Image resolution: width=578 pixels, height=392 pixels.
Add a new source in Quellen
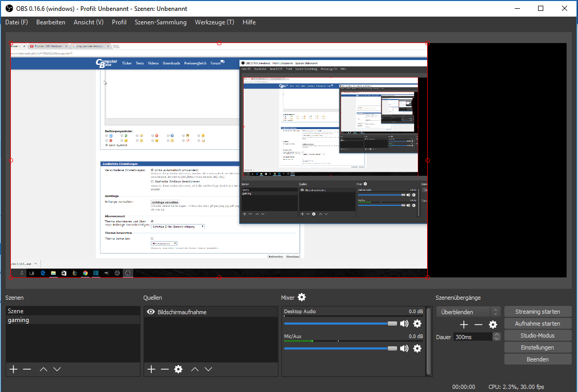pos(151,369)
